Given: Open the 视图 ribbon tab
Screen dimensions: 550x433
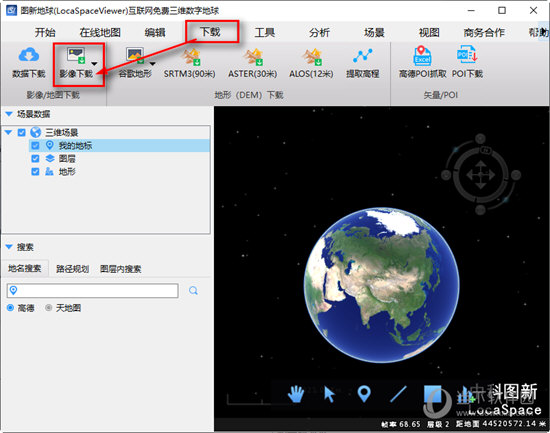Looking at the screenshot, I should [x=429, y=33].
